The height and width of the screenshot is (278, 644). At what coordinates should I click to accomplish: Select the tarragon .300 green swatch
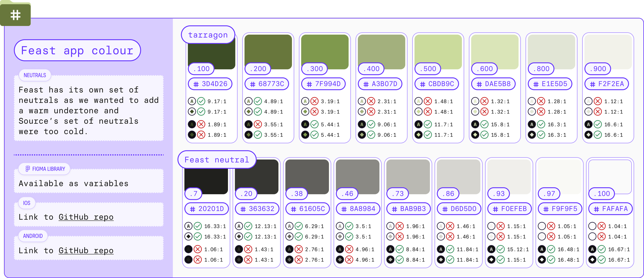click(325, 52)
